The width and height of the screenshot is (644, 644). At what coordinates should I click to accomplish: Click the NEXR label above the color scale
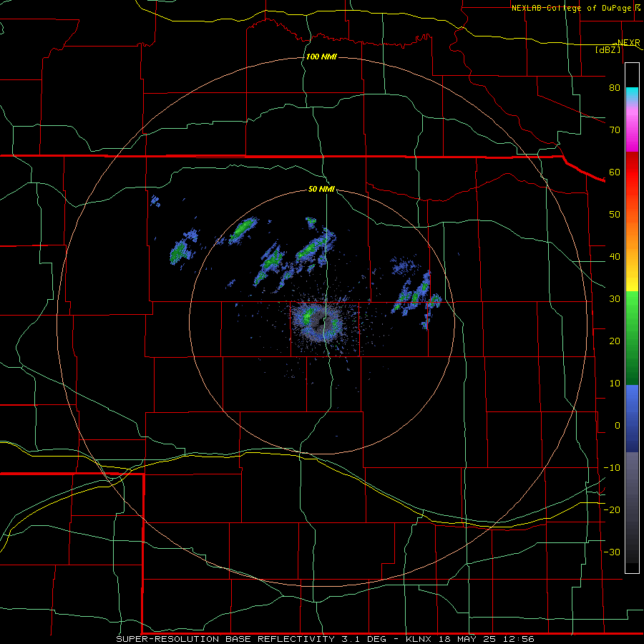click(x=629, y=43)
